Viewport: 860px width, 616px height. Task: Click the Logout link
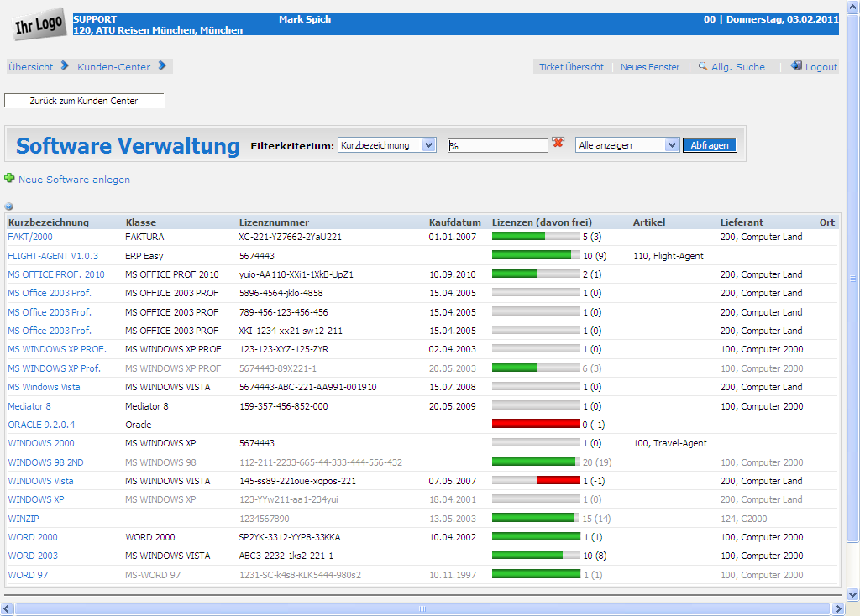821,67
